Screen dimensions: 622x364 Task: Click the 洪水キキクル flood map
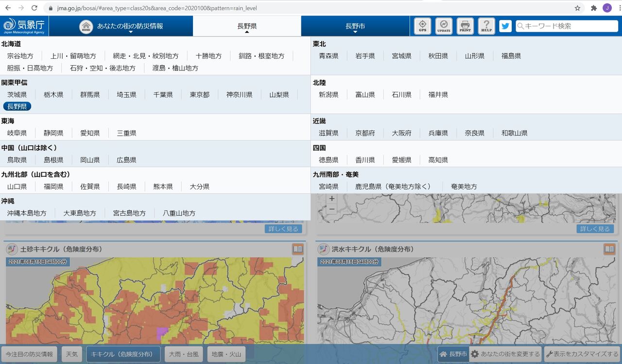pyautogui.click(x=466, y=300)
